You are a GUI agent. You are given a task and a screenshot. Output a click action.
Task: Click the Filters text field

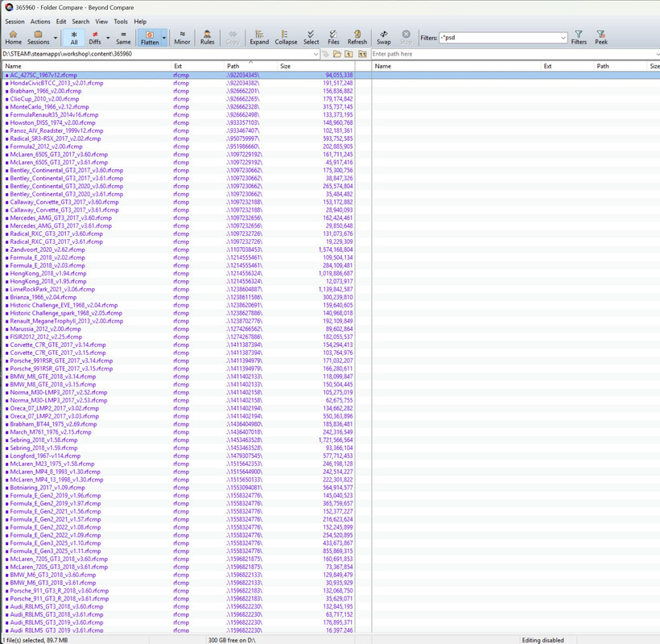pos(499,38)
